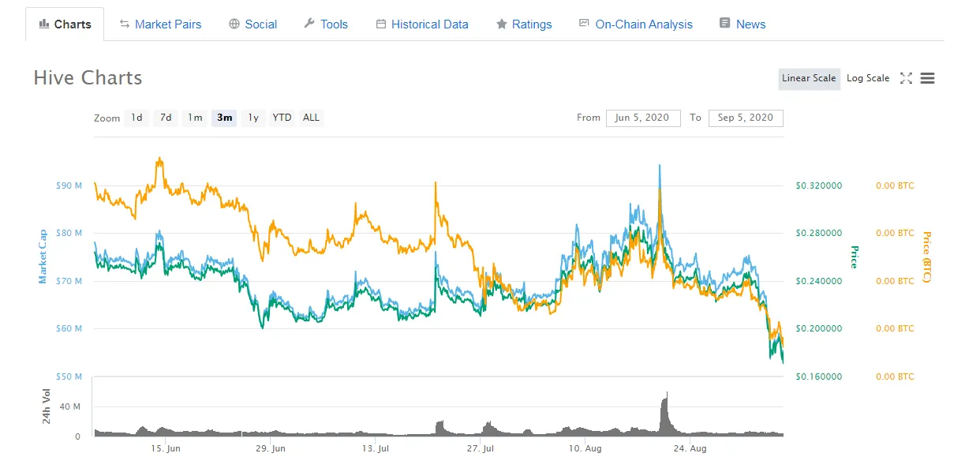Viewport: 980px width, 472px height.
Task: Click the globe icon beside Social
Action: pos(234,24)
